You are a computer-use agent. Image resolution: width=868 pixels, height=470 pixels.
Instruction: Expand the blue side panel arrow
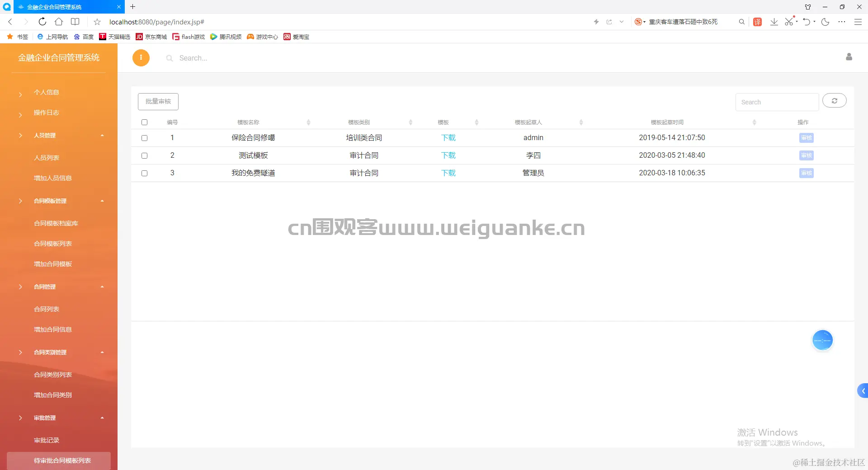click(x=863, y=391)
